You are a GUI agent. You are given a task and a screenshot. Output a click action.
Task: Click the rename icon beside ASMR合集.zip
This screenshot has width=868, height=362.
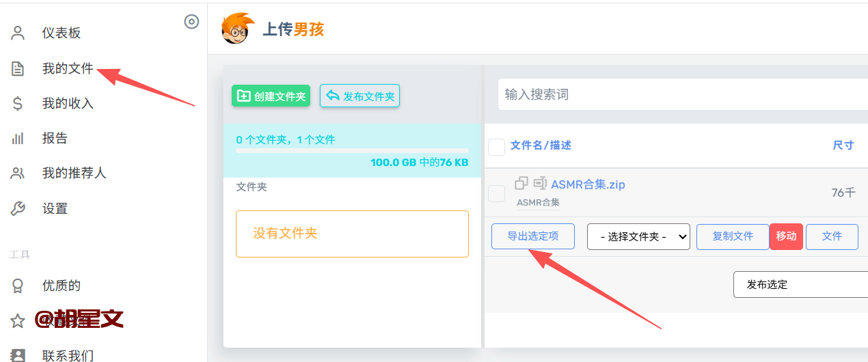coord(540,183)
